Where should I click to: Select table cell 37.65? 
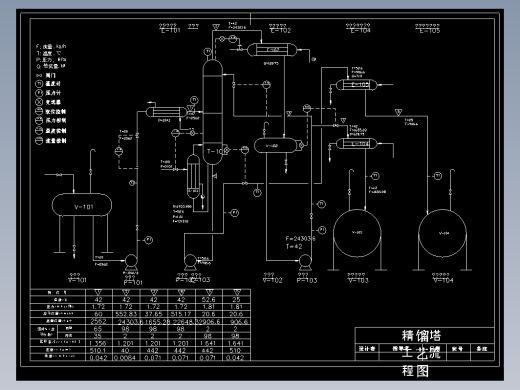click(153, 314)
